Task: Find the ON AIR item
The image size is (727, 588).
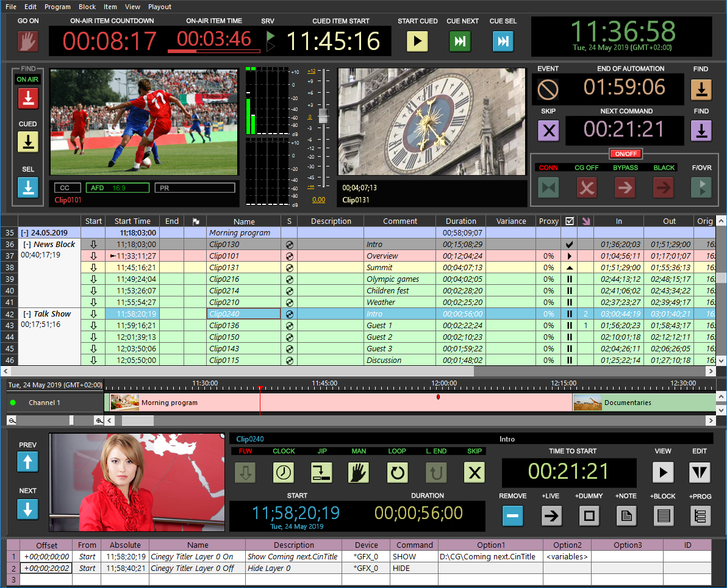Action: [x=28, y=98]
